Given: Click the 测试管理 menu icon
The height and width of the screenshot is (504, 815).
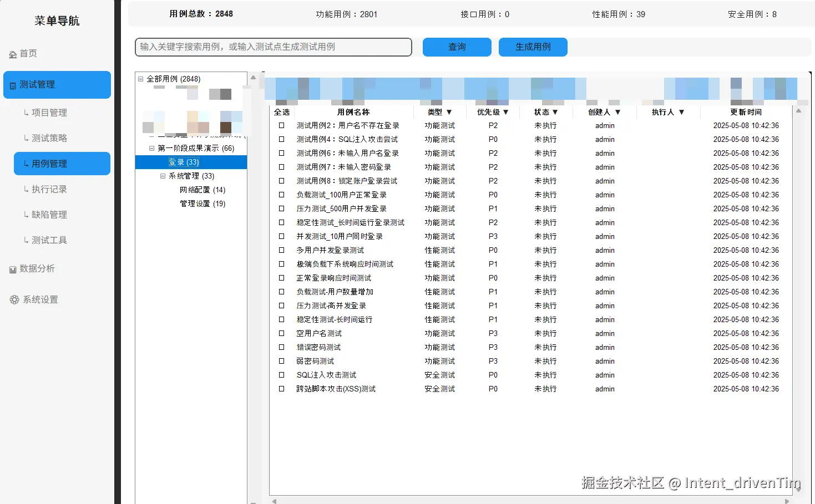Looking at the screenshot, I should [13, 85].
